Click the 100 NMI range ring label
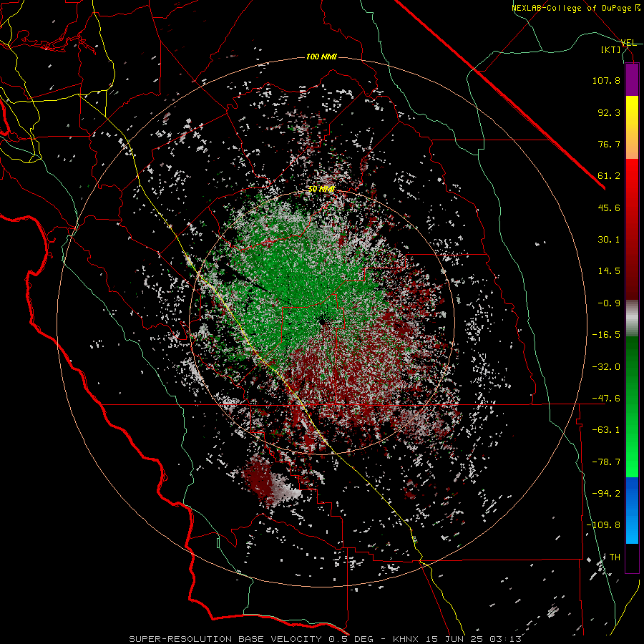This screenshot has height=644, width=644. 321,57
